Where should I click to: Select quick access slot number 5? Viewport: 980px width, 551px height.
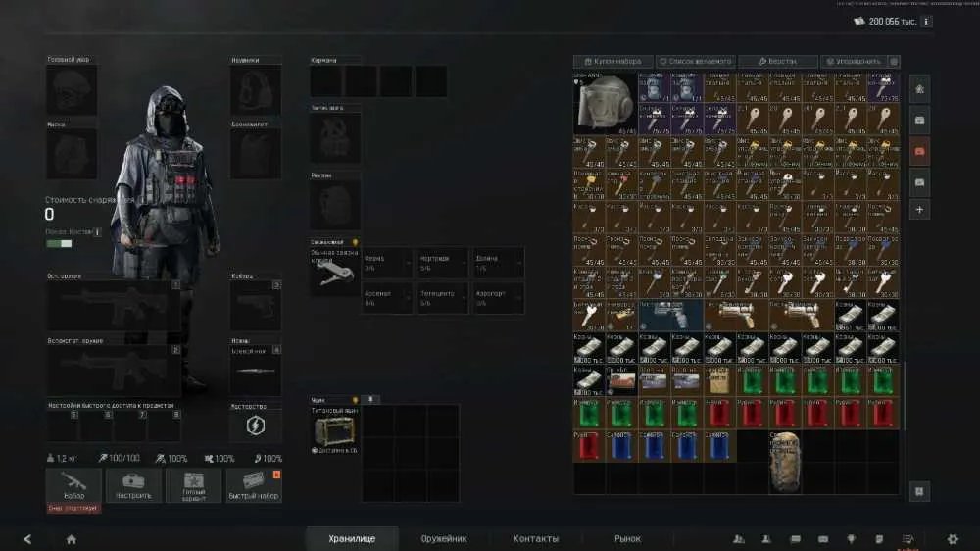(x=63, y=426)
